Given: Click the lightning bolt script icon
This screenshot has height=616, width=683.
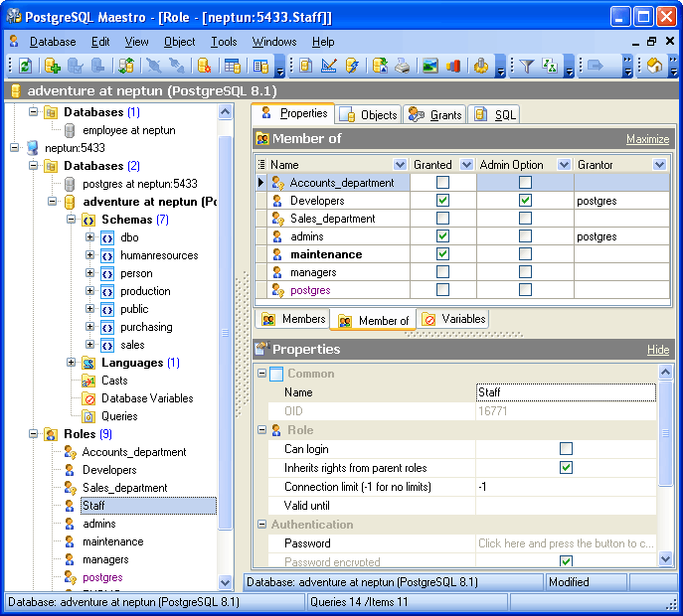Looking at the screenshot, I should point(352,67).
